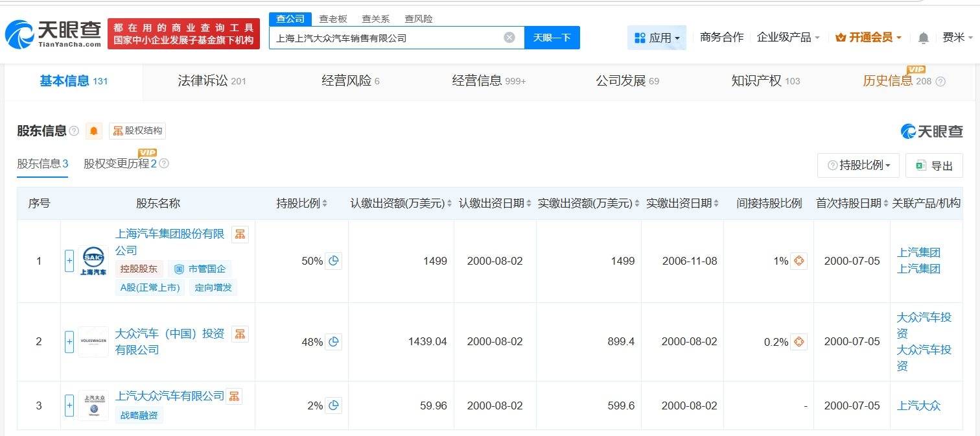The image size is (980, 436).
Task: Open the 贾米 user account menu
Action: 958,38
